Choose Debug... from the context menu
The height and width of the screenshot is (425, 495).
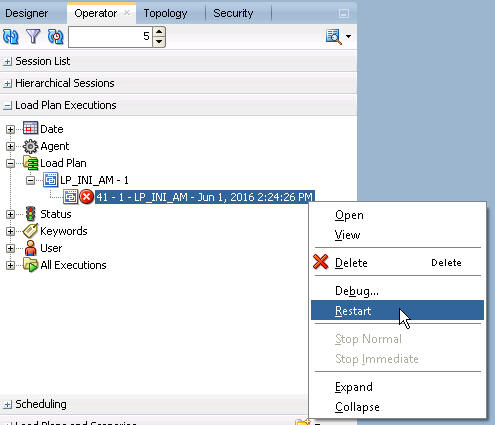(397, 291)
